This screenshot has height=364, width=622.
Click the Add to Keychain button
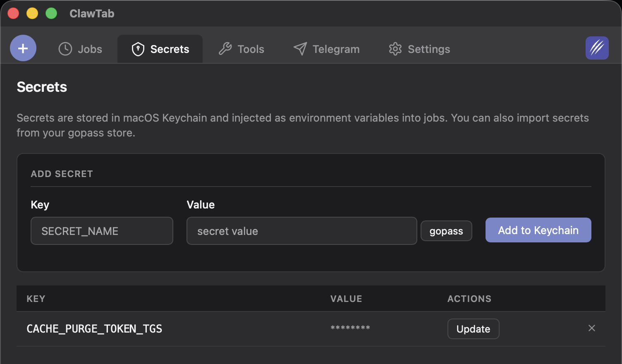click(538, 230)
